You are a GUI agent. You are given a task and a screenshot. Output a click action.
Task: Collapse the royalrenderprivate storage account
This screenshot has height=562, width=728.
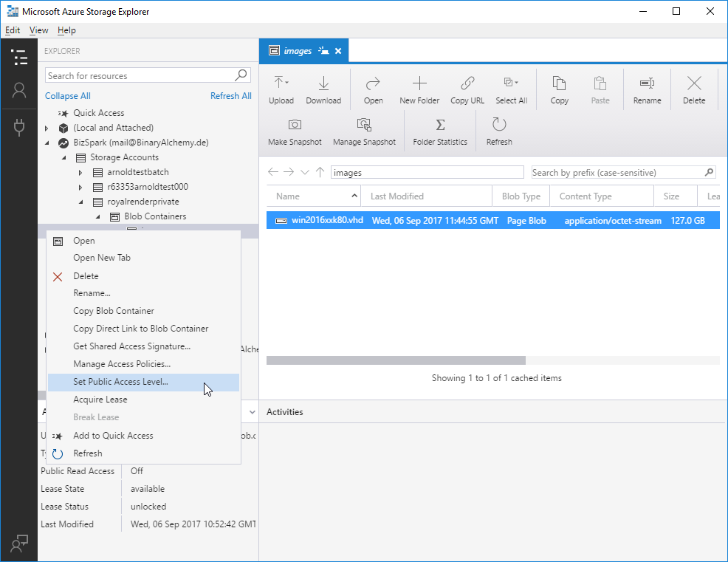(x=81, y=202)
